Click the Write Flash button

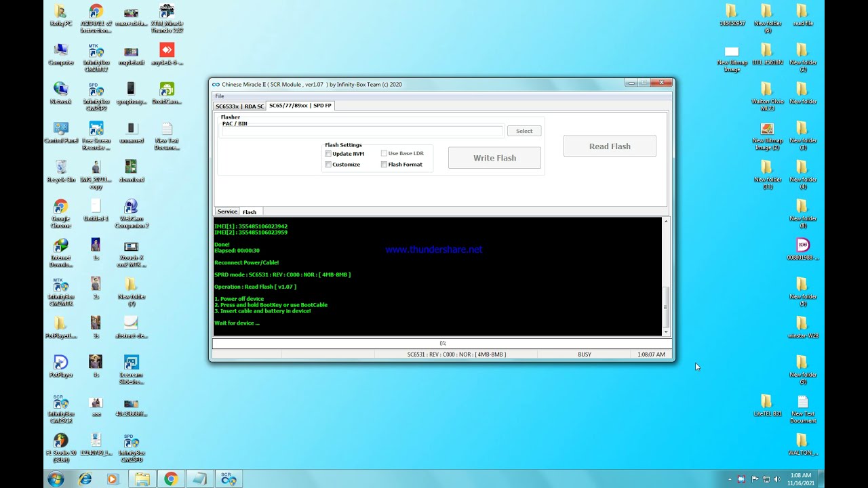coord(494,158)
